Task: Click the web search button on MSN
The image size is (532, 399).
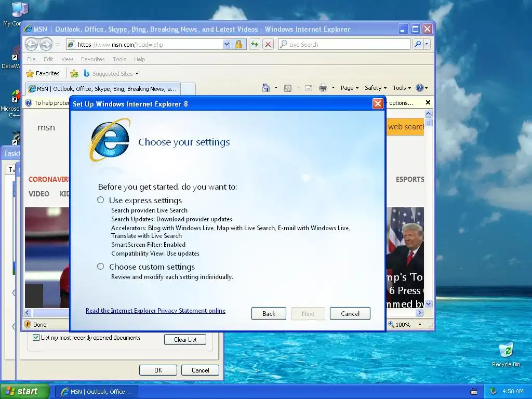Action: [x=405, y=127]
